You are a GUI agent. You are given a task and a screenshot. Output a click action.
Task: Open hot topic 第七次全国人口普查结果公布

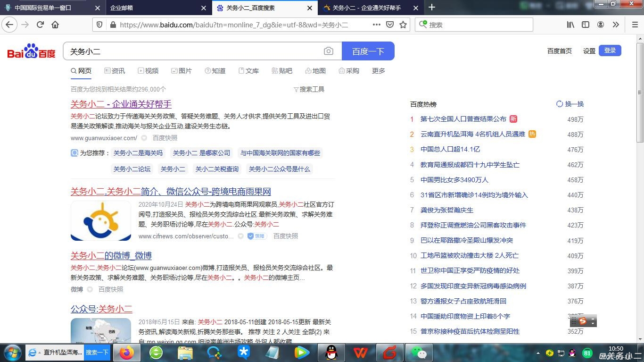coord(463,119)
